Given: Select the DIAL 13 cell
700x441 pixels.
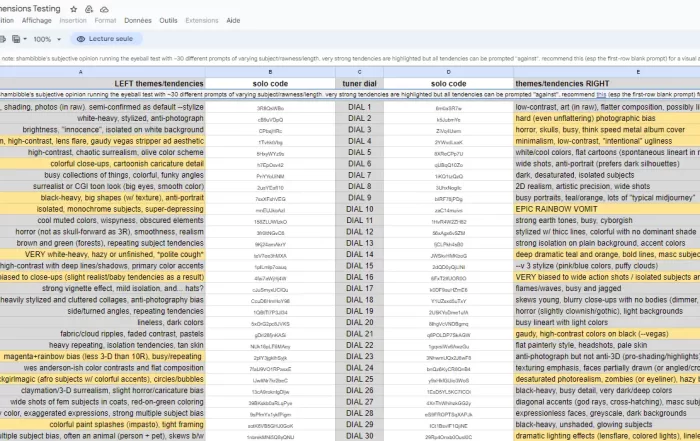Looking at the screenshot, I should pos(359,243).
